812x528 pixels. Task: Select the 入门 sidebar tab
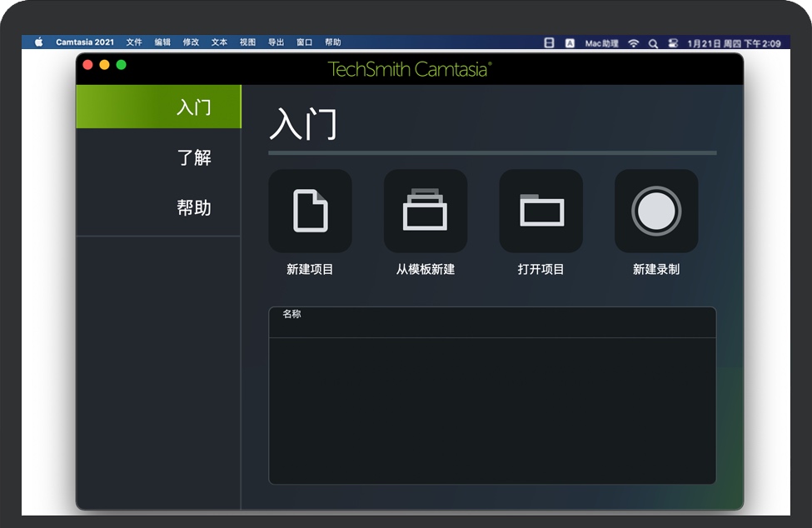158,107
